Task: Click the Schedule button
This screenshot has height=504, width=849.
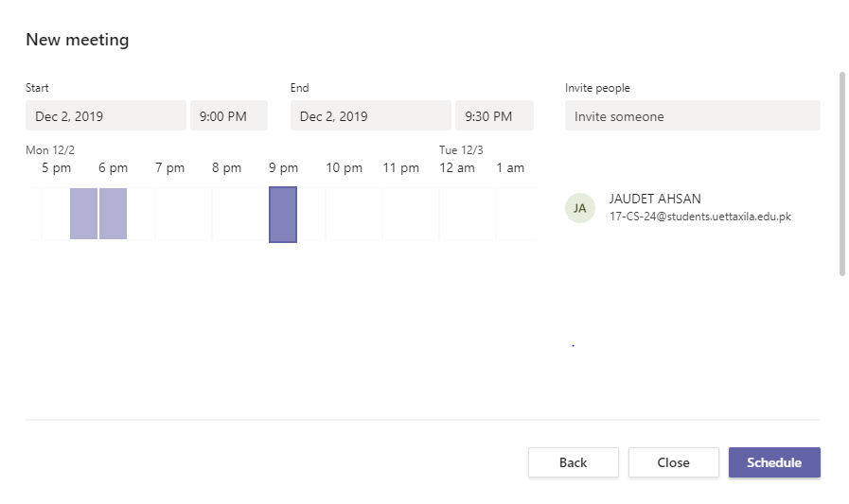Action: click(x=774, y=462)
